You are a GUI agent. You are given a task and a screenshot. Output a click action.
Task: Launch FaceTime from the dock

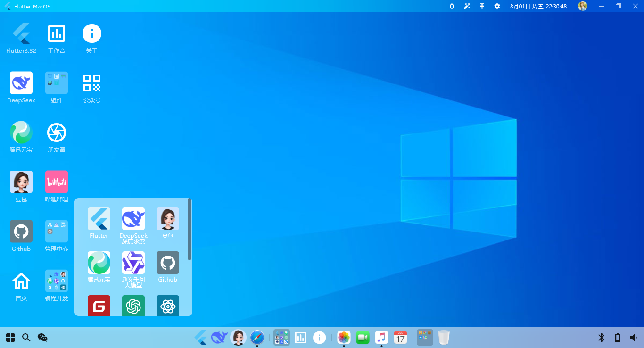(x=363, y=338)
